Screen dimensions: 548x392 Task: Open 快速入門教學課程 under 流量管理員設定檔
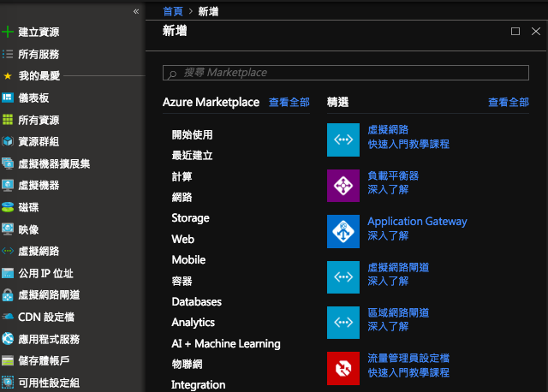(x=408, y=372)
